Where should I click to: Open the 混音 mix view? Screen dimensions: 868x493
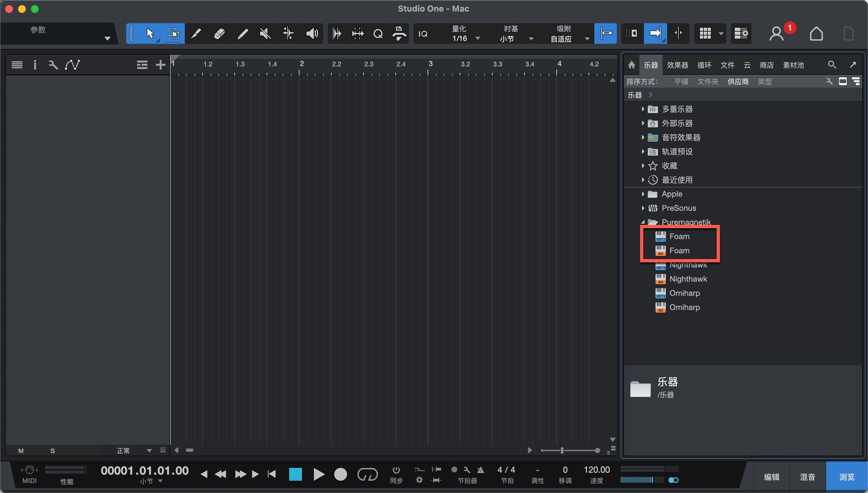point(807,477)
